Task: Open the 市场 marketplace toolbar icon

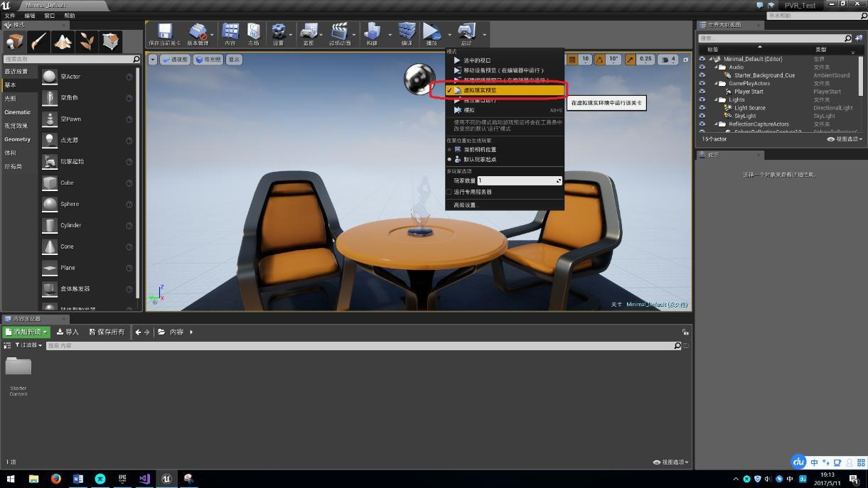Action: tap(253, 31)
